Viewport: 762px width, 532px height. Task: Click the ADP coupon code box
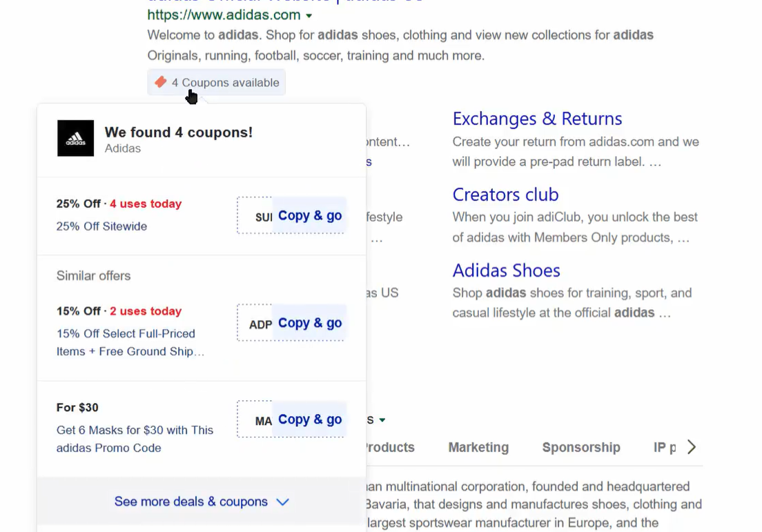coord(255,323)
